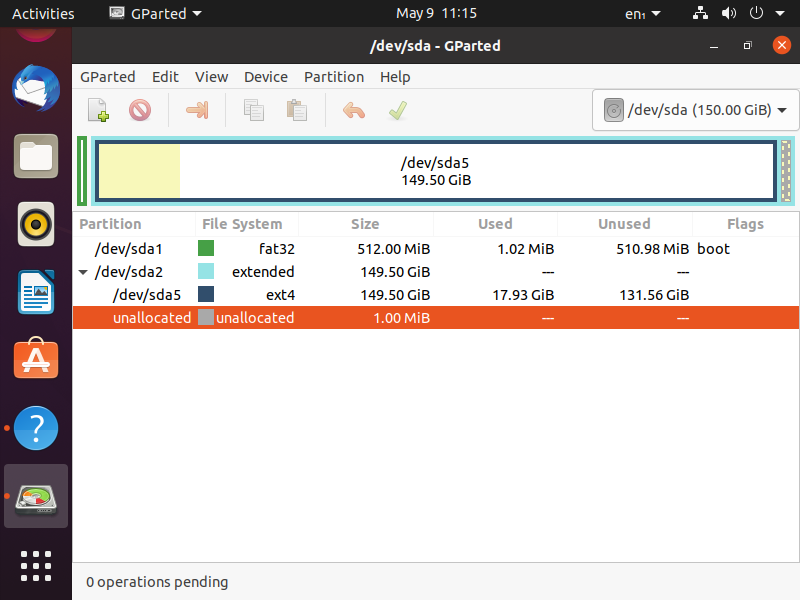The width and height of the screenshot is (800, 600).
Task: Open the Files manager from dock
Action: click(x=36, y=156)
